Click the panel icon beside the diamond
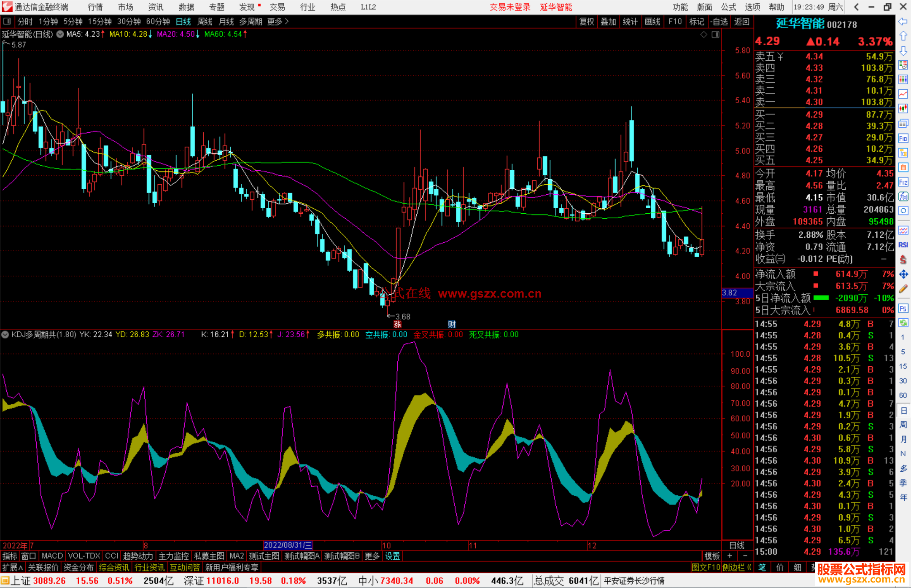 715,35
